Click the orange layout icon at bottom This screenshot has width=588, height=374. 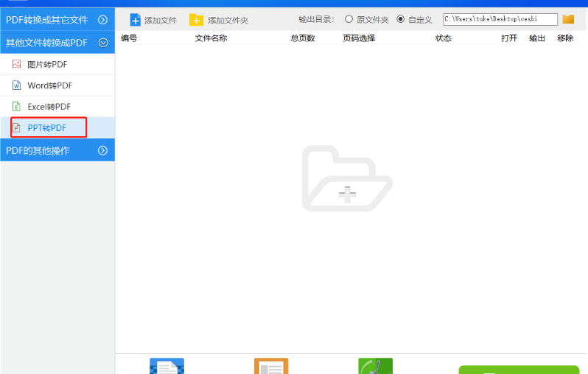[x=271, y=366]
